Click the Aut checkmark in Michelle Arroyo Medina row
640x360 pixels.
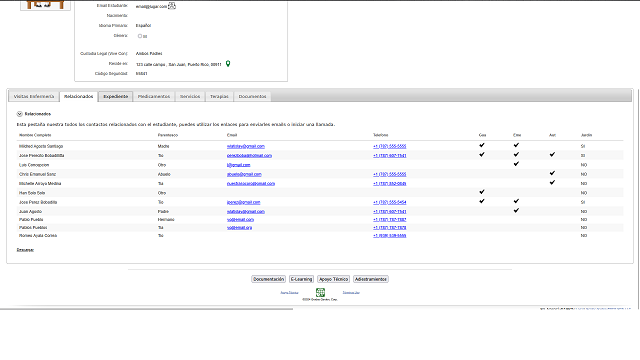coord(552,182)
